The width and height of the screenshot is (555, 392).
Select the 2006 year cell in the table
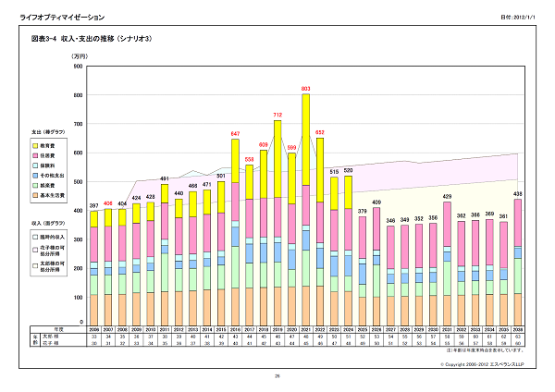(x=93, y=328)
